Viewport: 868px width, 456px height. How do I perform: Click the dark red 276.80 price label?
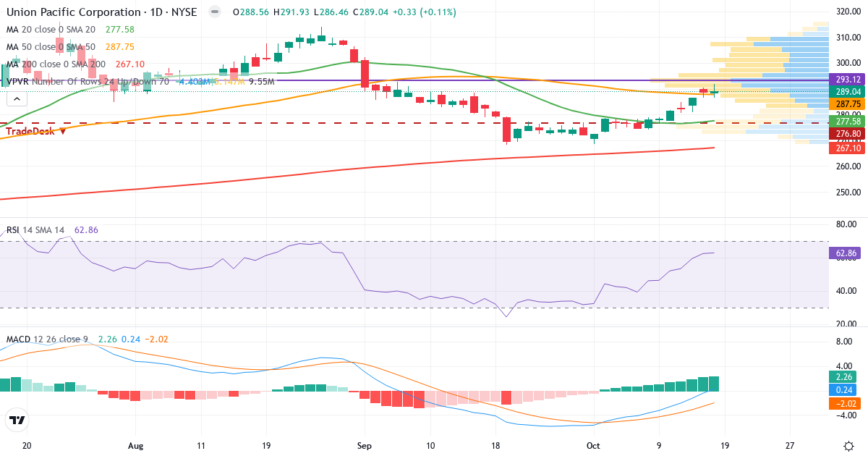(848, 133)
